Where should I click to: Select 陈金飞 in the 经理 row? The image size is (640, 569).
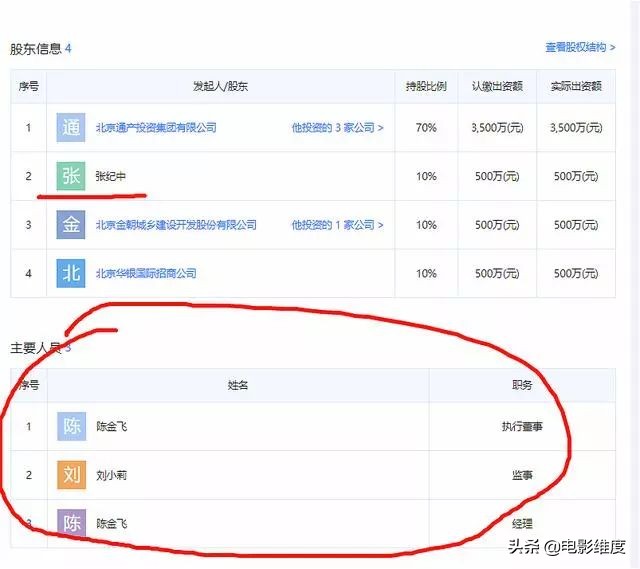click(x=111, y=523)
